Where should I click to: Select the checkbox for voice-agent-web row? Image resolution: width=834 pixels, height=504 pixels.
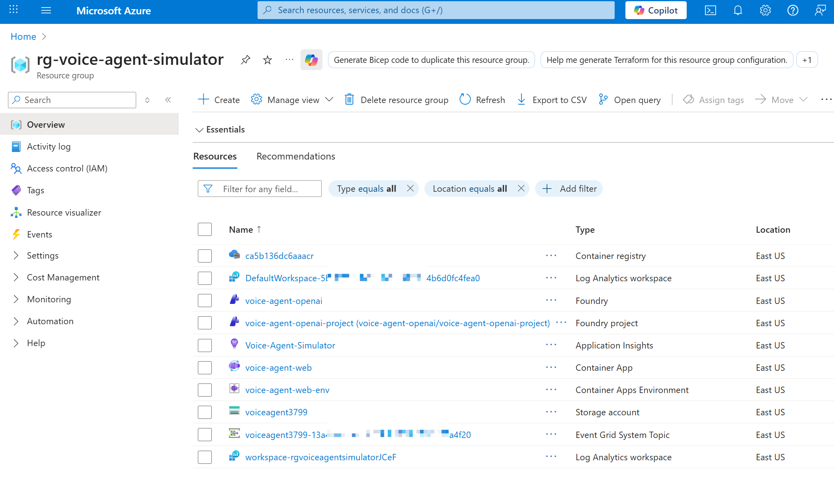click(205, 367)
